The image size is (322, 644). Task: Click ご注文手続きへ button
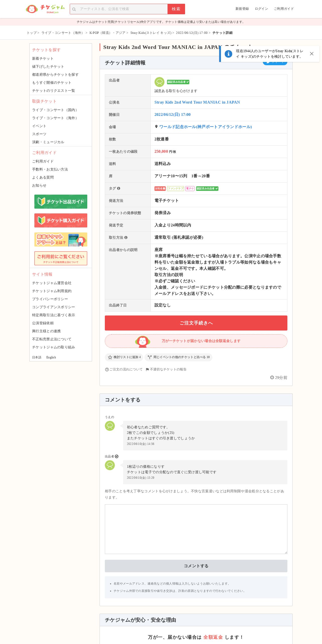(x=196, y=323)
